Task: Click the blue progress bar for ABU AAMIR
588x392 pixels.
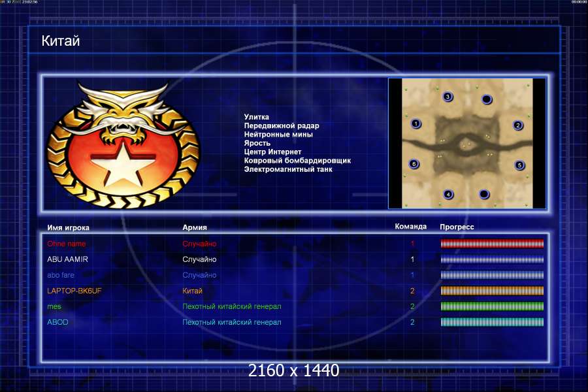Action: point(492,259)
